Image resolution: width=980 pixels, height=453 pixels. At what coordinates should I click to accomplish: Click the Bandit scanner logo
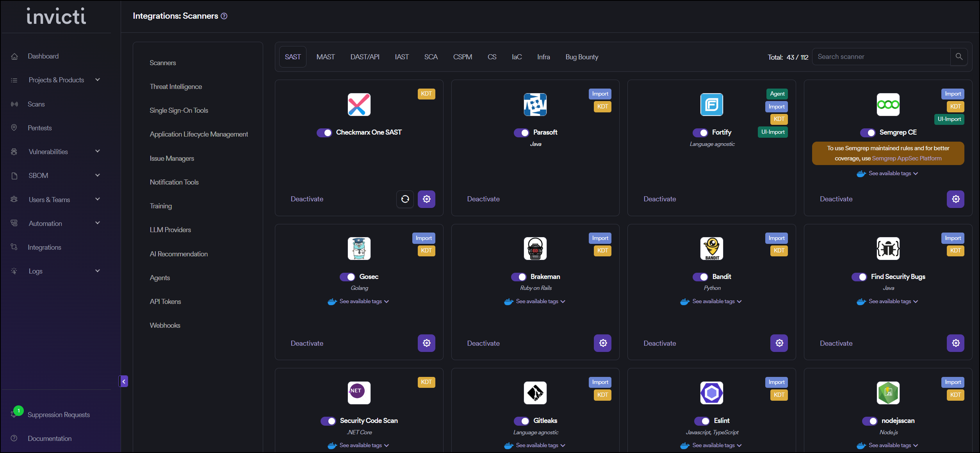coord(711,249)
